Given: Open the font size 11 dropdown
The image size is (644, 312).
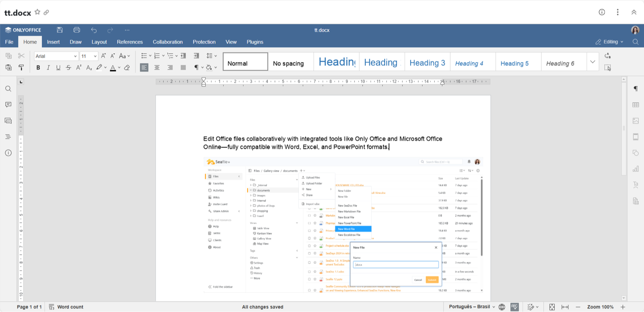Looking at the screenshot, I should pos(95,56).
